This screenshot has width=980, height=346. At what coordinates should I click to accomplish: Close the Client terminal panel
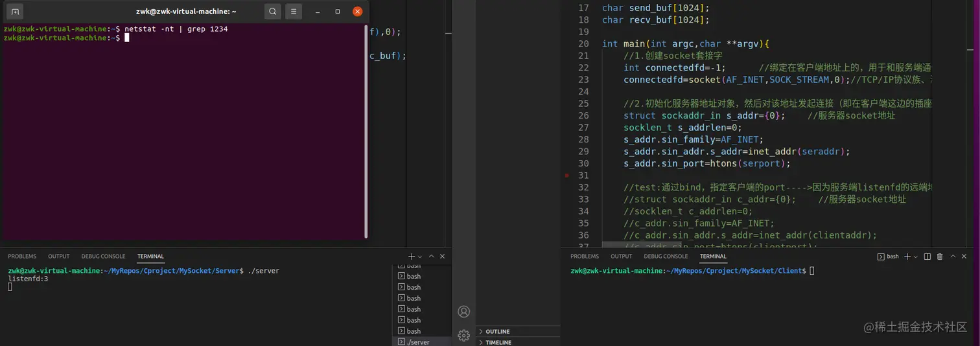[x=965, y=257]
